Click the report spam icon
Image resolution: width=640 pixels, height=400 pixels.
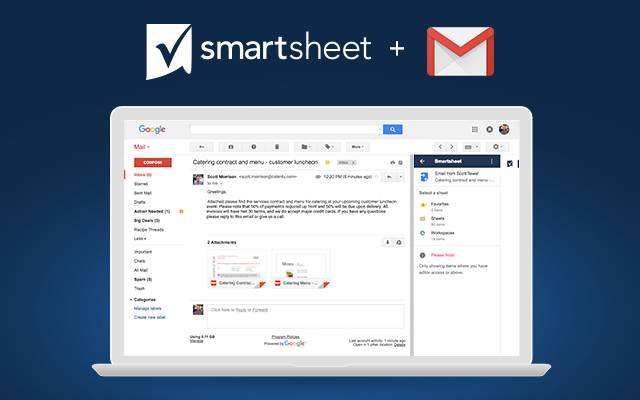(253, 147)
